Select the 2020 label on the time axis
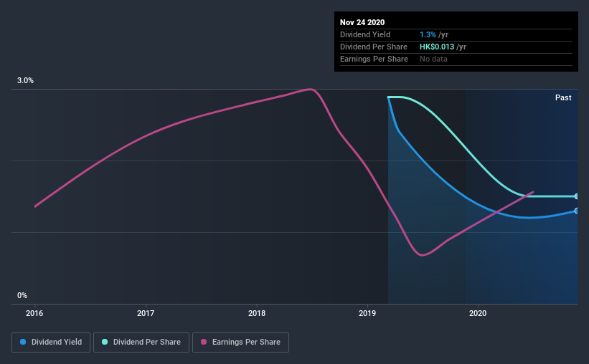Screen dimensions: 589x364 point(477,313)
